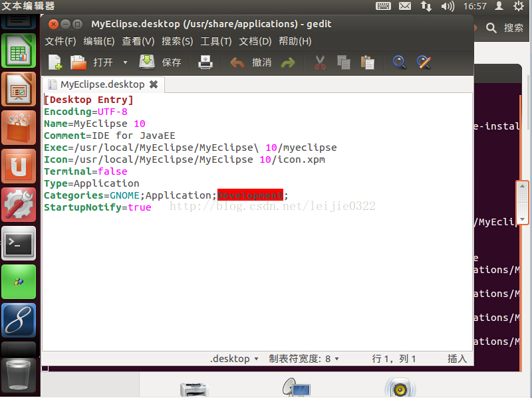532x398 pixels.
Task: Open the sound volume indicator
Action: coord(448,6)
